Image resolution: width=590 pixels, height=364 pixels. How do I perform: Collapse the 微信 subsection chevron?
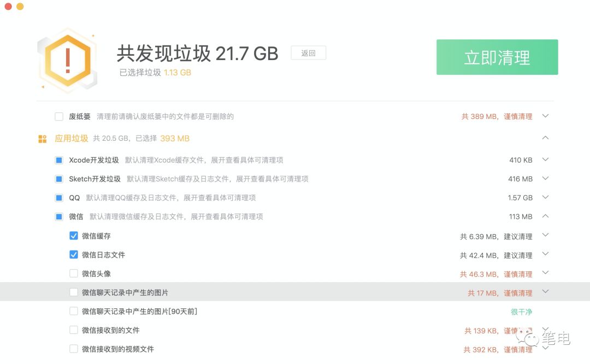(545, 217)
